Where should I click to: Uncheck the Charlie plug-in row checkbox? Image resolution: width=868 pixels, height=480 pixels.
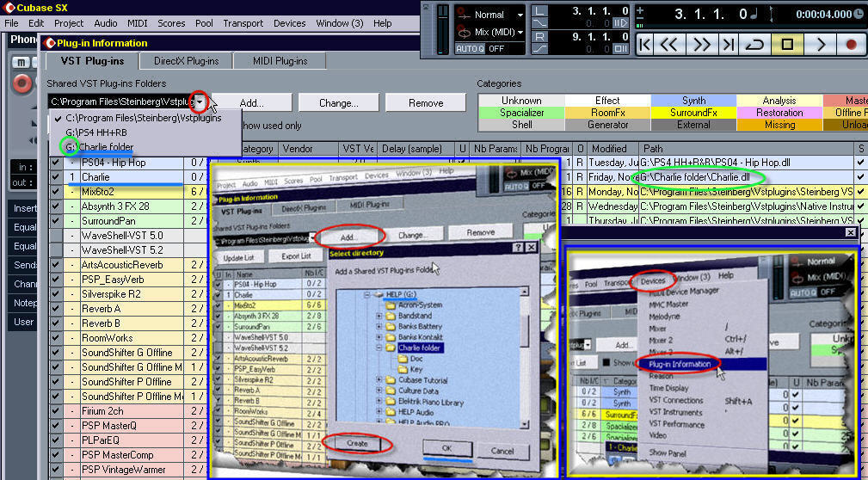click(x=55, y=177)
